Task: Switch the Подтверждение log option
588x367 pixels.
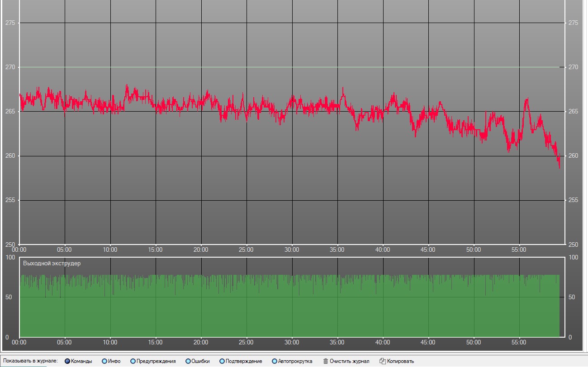Action: click(222, 361)
